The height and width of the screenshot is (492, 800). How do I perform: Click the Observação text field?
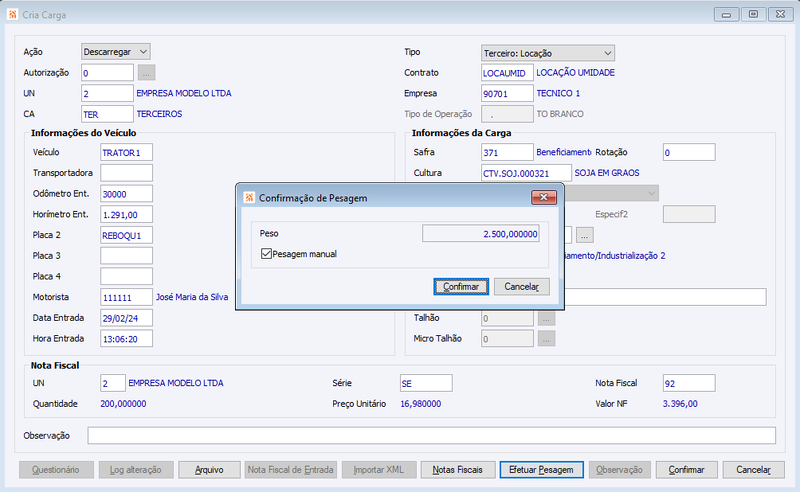pyautogui.click(x=432, y=435)
